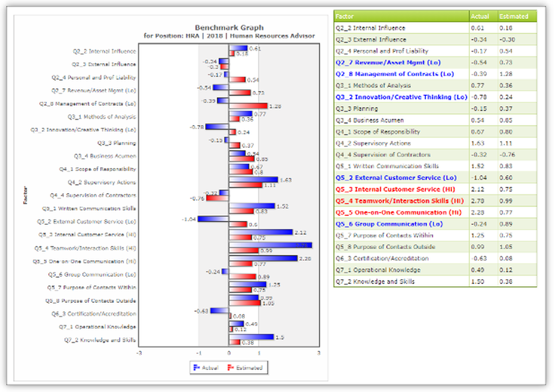Select Q7_1 Operational Knowledge table row
554x392 pixels.
coord(435,270)
